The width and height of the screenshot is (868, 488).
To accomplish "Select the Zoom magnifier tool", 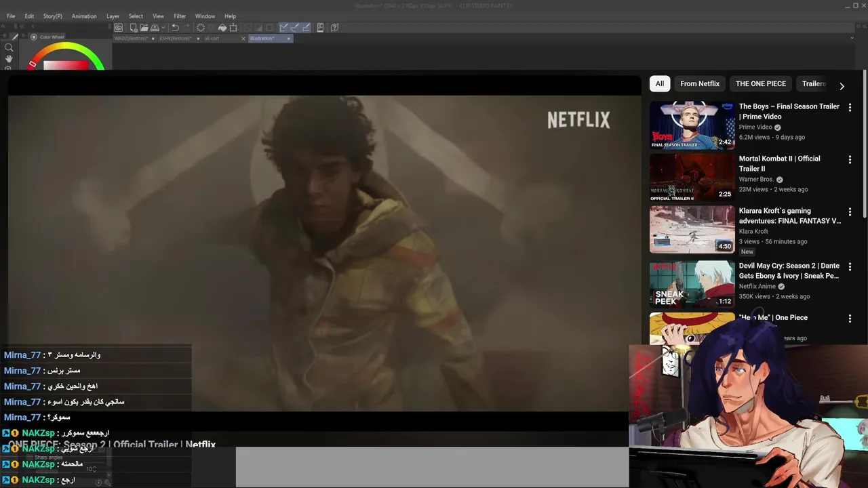I will pos(9,47).
